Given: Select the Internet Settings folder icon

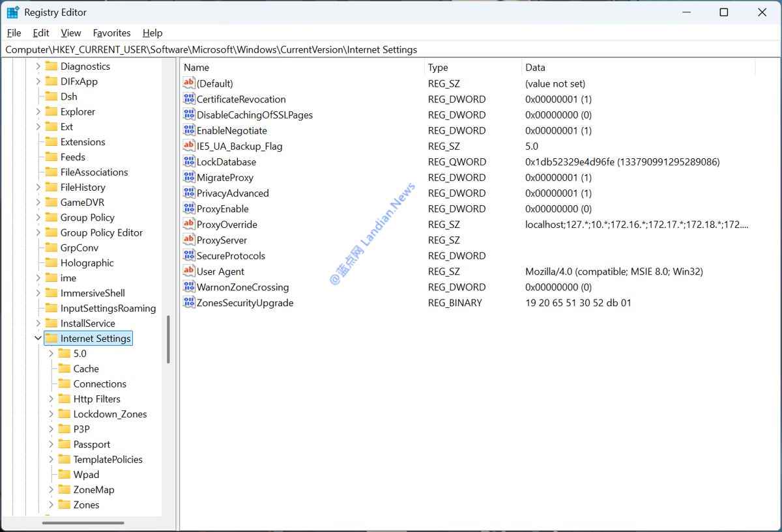Looking at the screenshot, I should [x=53, y=338].
